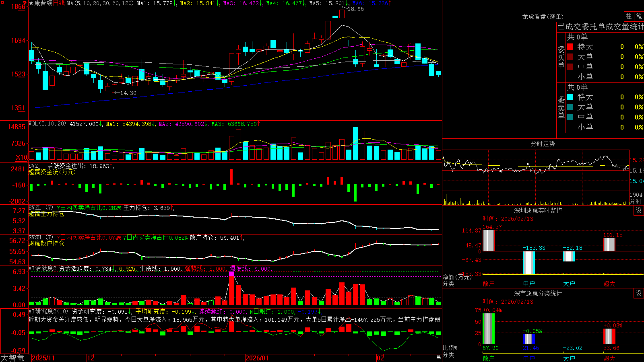Click the -183.33 中户 bar in monitor chart

pos(529,263)
